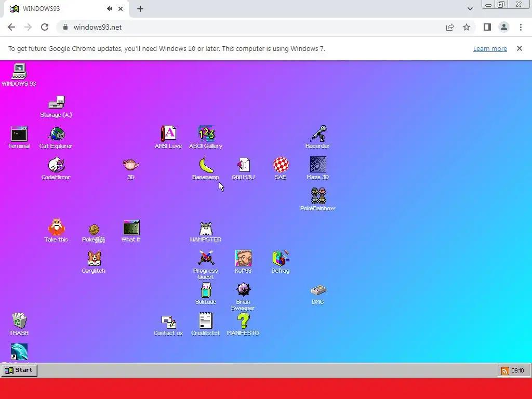Open the Chrome profile avatar menu

pyautogui.click(x=504, y=27)
